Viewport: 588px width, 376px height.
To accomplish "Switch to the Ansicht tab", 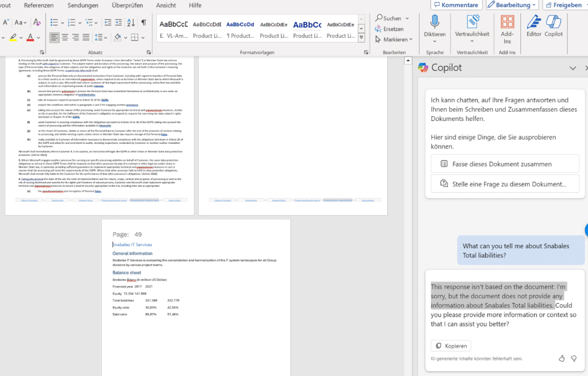I will 166,5.
